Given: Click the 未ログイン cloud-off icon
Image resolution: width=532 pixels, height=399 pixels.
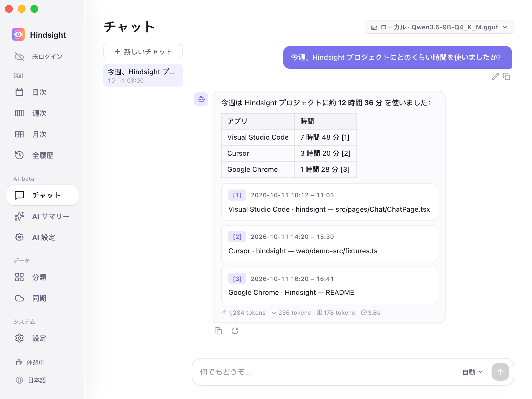Looking at the screenshot, I should coord(19,57).
